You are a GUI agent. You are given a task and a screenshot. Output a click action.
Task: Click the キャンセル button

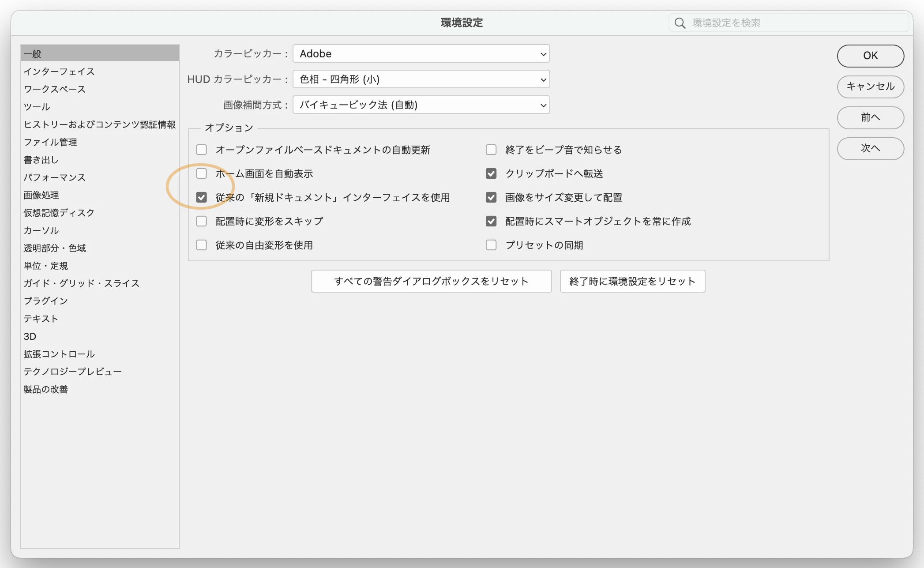[x=870, y=87]
